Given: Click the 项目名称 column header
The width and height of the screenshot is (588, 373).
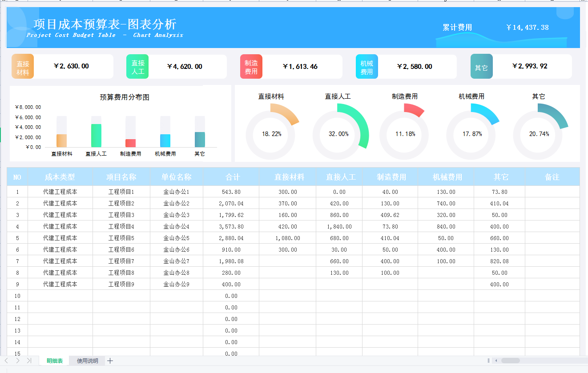Looking at the screenshot, I should pos(121,177).
